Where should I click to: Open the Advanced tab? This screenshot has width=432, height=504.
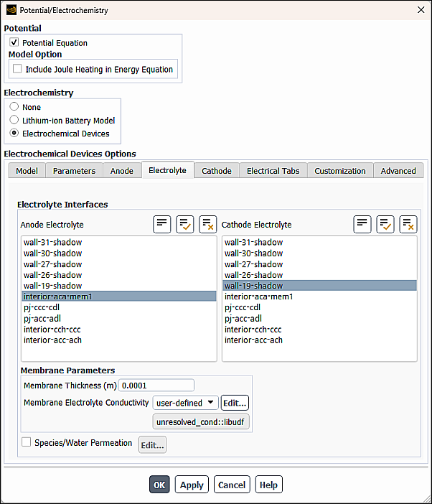tap(398, 171)
